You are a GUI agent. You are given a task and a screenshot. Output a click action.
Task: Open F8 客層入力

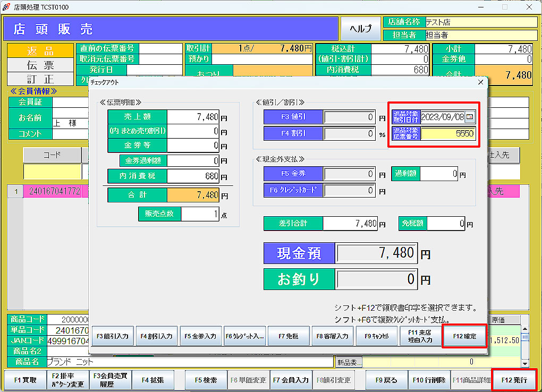333,336
